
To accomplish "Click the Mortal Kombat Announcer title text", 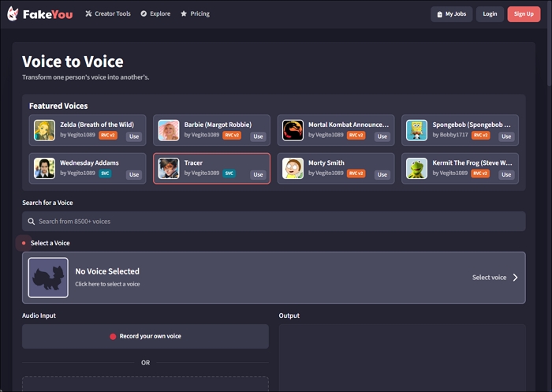I will point(349,125).
